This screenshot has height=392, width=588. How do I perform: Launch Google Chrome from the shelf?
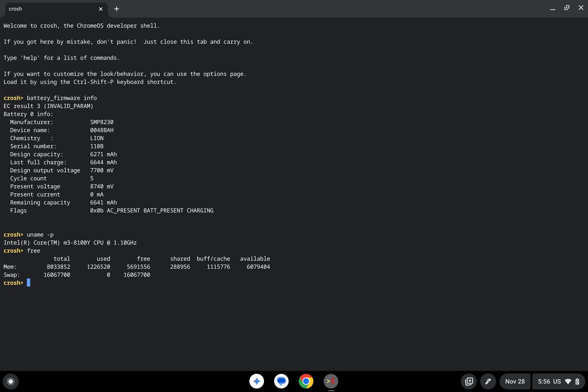306,381
